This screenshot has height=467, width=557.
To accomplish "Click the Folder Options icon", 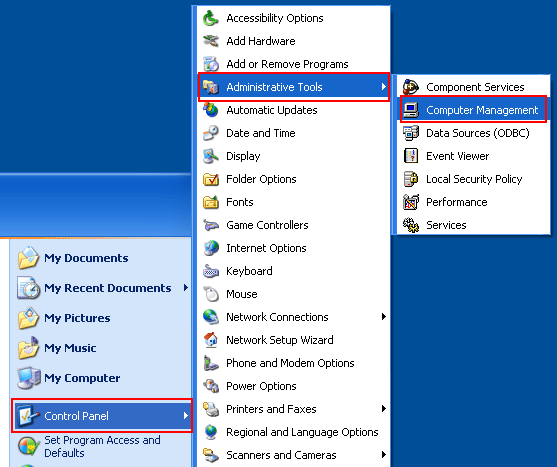I will (211, 179).
